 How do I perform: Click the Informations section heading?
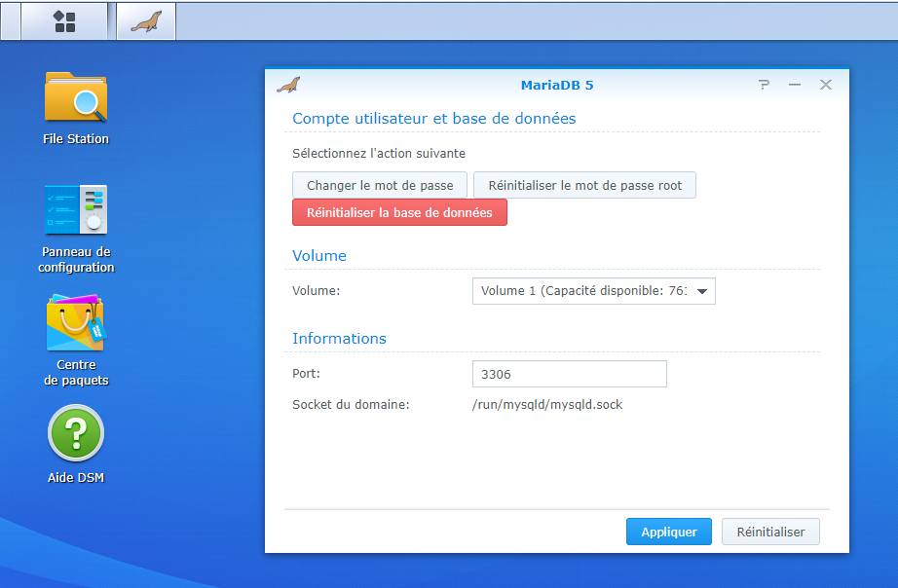pos(339,339)
